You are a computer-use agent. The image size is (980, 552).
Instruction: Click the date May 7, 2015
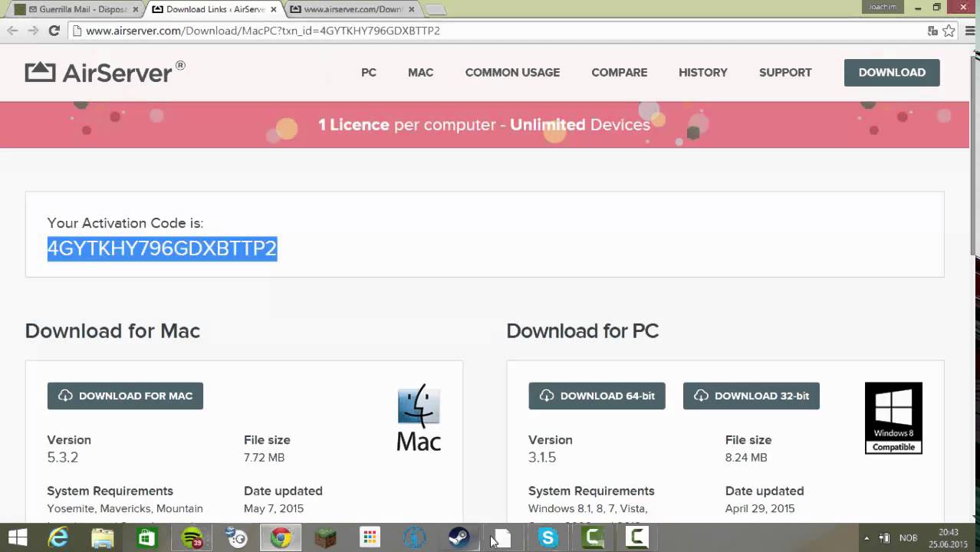pos(274,508)
